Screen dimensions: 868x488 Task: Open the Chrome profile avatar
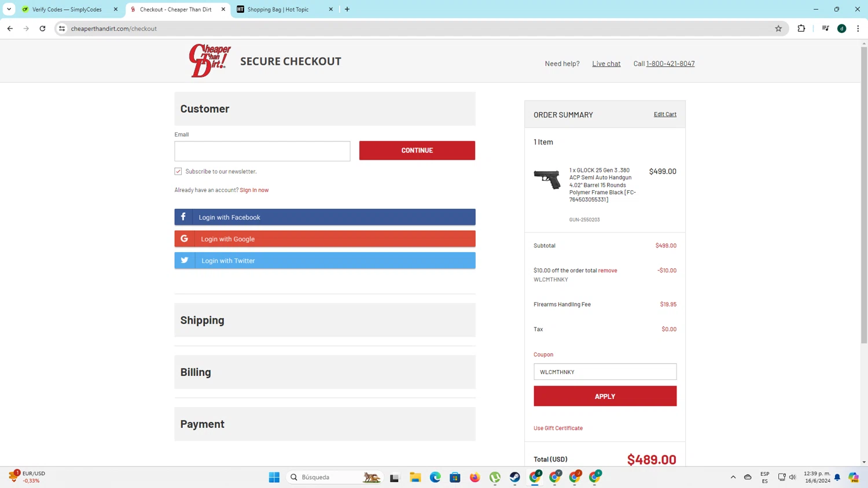842,28
